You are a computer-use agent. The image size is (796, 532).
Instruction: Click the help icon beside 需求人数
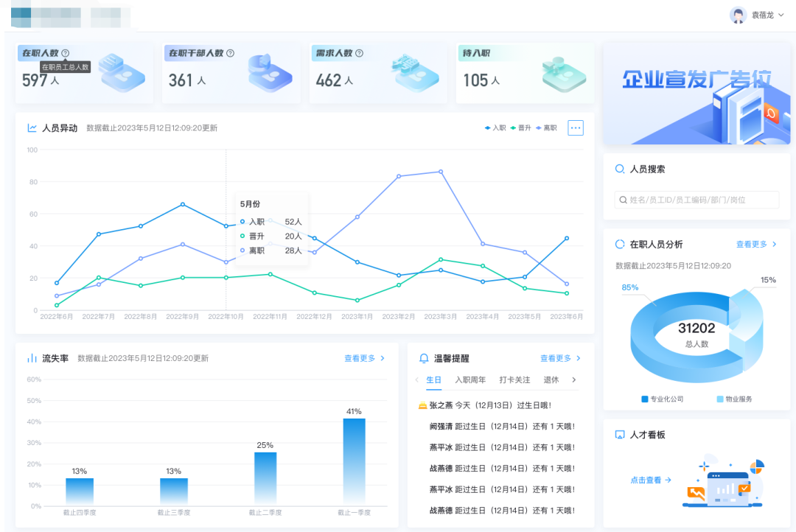pos(360,53)
